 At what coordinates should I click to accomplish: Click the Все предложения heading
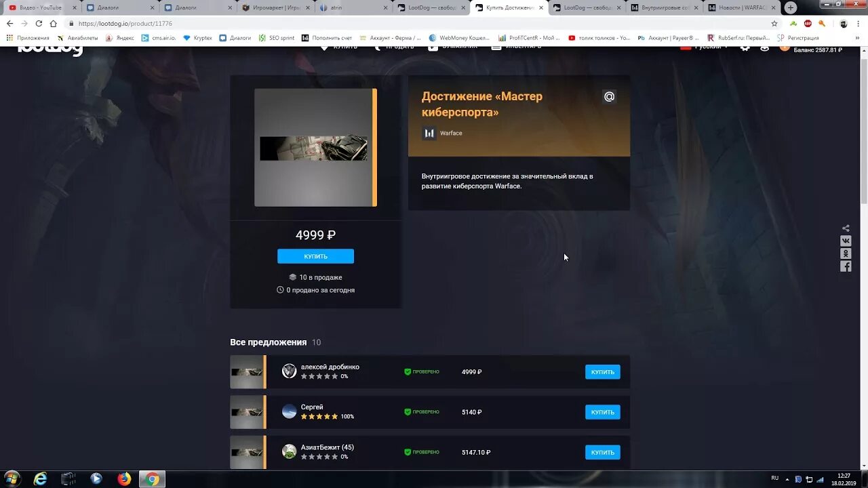click(x=268, y=342)
